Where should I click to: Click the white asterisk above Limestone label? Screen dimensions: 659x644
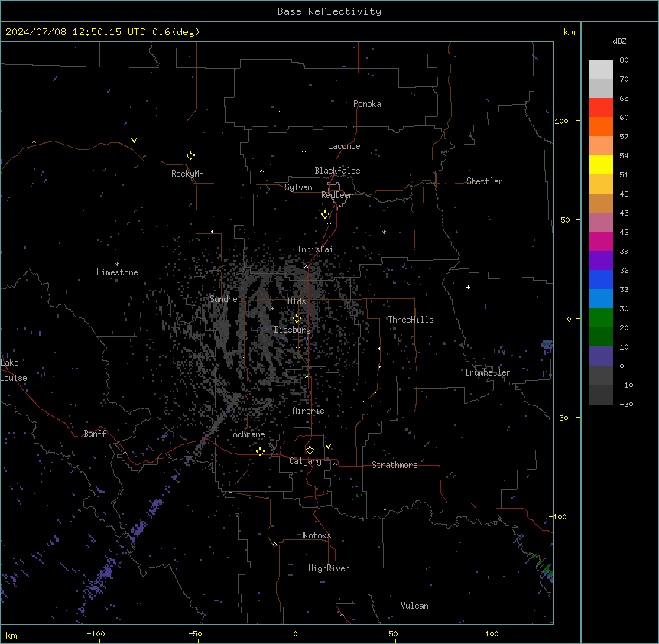(117, 265)
